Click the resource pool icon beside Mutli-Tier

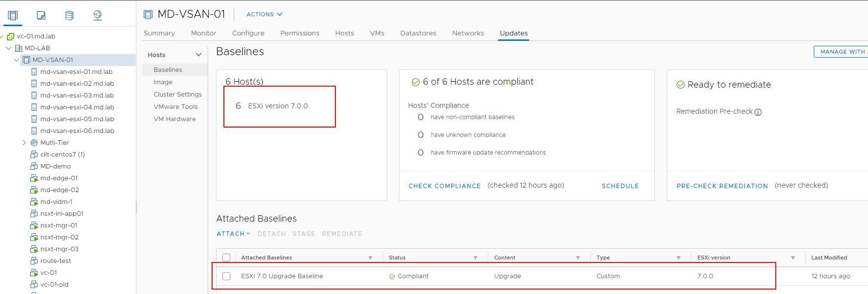(x=34, y=143)
